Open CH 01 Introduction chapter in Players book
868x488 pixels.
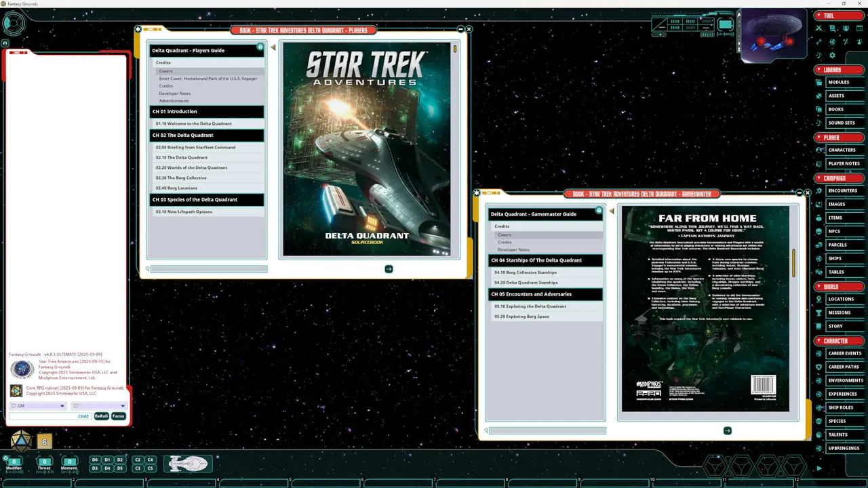207,111
